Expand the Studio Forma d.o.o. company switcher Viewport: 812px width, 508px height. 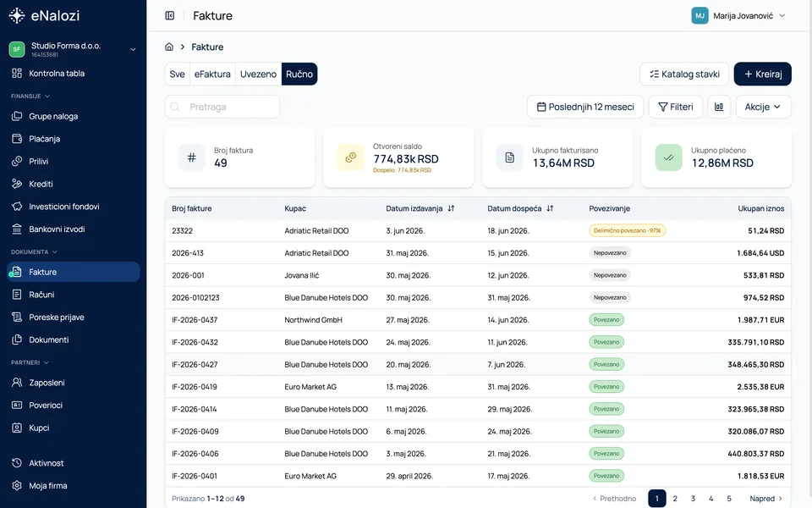click(x=73, y=49)
